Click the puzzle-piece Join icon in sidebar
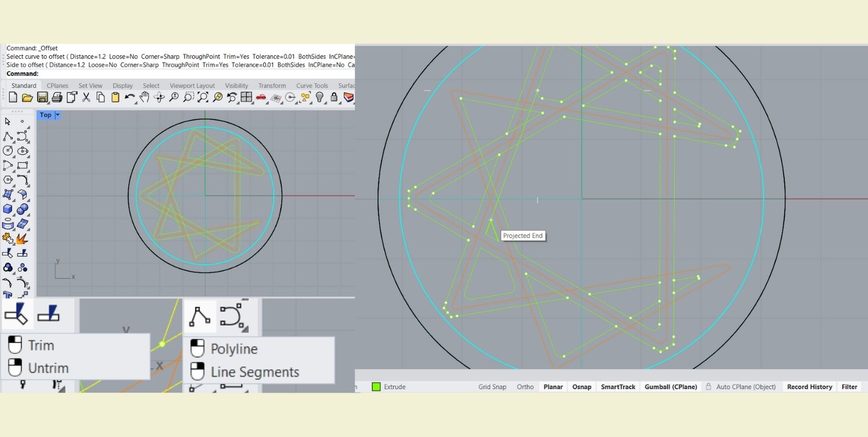The height and width of the screenshot is (437, 868). 7,238
